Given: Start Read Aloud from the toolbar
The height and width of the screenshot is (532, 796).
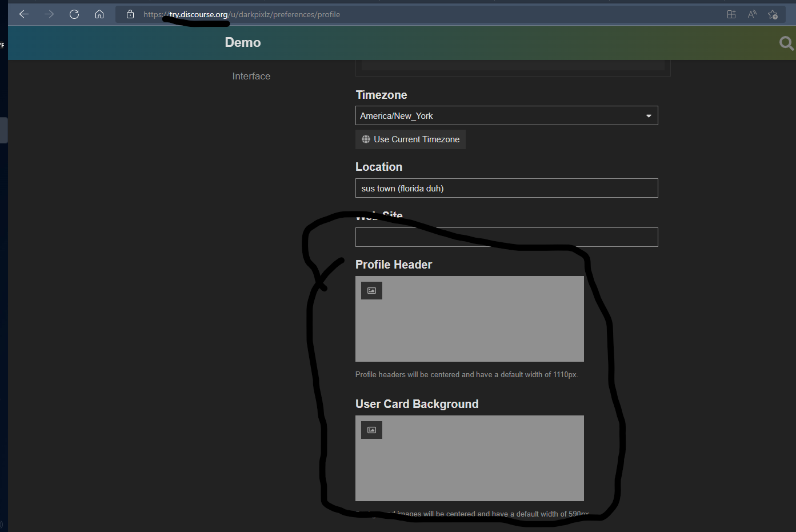Looking at the screenshot, I should (x=751, y=14).
